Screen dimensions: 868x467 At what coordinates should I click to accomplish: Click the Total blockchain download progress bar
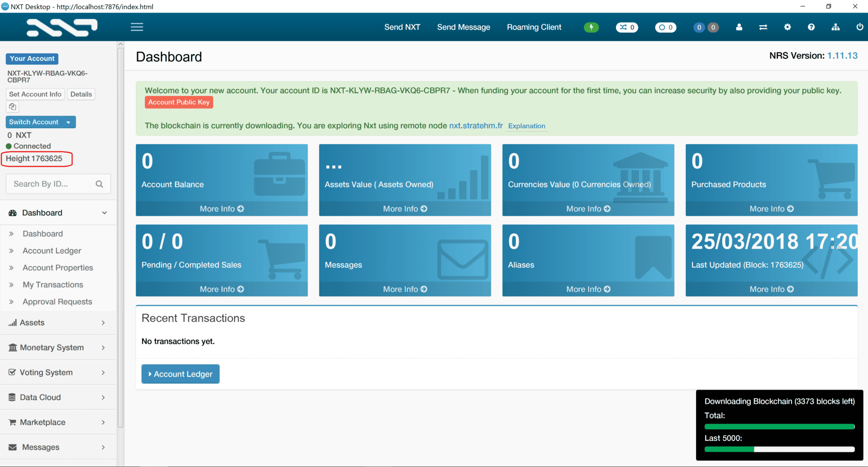779,427
